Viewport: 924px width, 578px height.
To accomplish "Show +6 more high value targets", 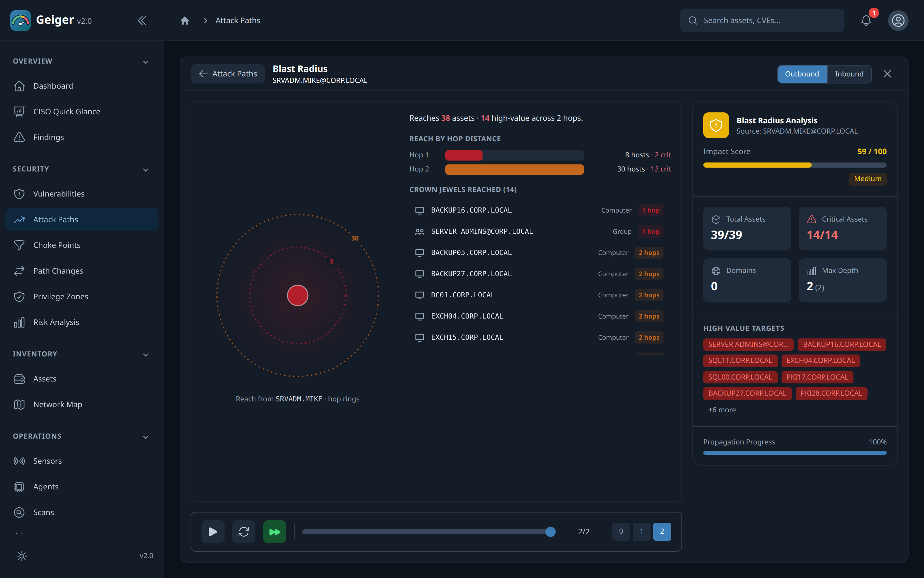I will click(722, 410).
